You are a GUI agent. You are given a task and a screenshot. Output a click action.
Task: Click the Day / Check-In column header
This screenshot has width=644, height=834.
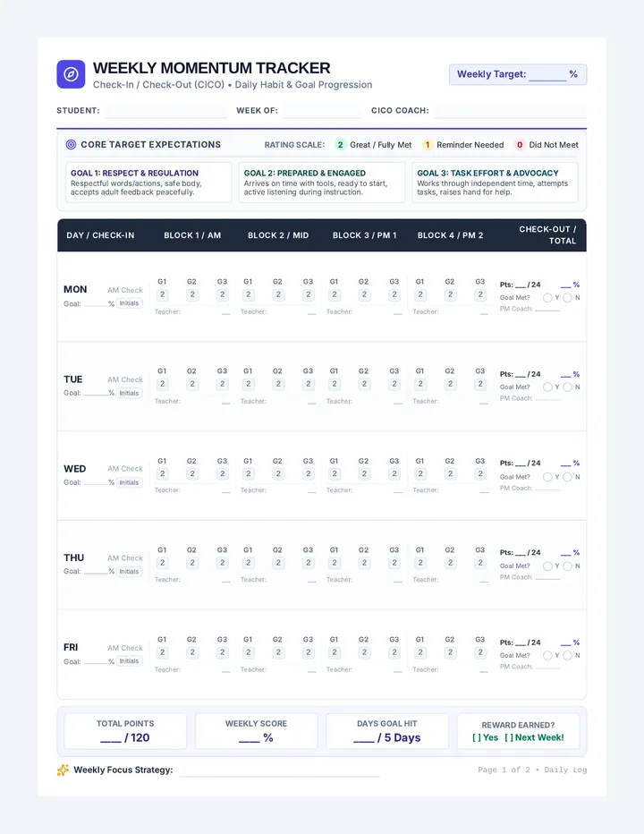(x=100, y=235)
